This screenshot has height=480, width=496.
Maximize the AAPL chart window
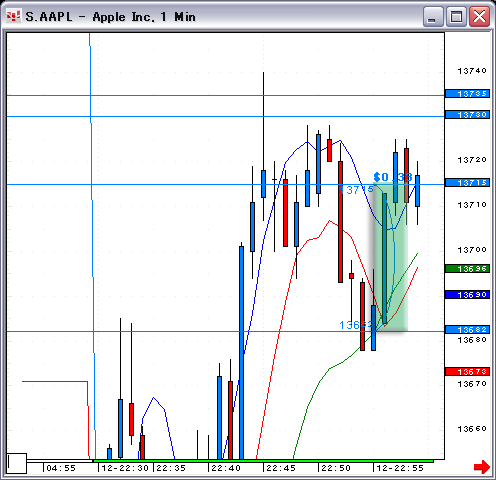point(456,16)
